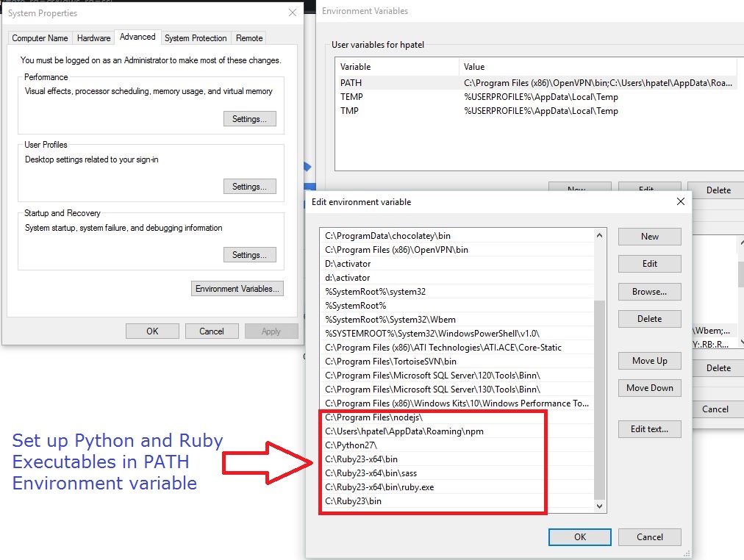Switch to the Hardware tab
Image resolution: width=744 pixels, height=560 pixels.
tap(93, 37)
